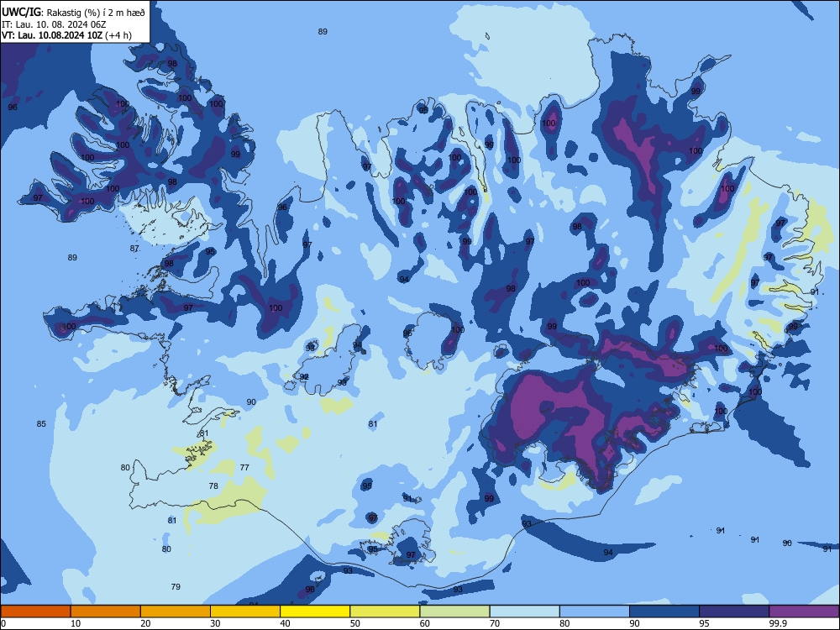Click the 'IT: Lau. 10. 08. 2024 06Z' line
The image size is (840, 630).
pyautogui.click(x=54, y=24)
